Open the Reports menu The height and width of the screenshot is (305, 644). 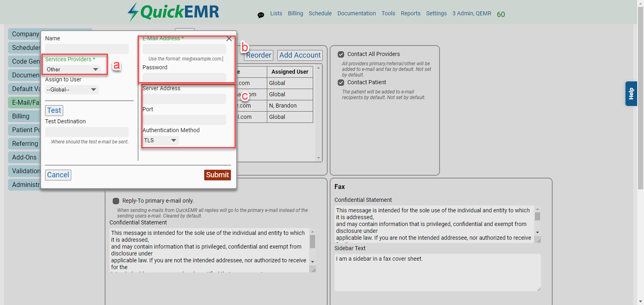coord(411,13)
